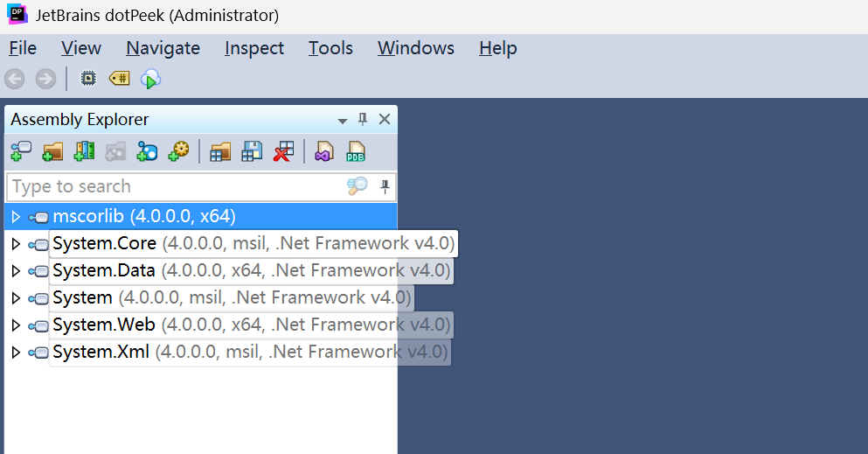This screenshot has height=454, width=868.
Task: Click the Type to search field
Action: click(x=175, y=186)
